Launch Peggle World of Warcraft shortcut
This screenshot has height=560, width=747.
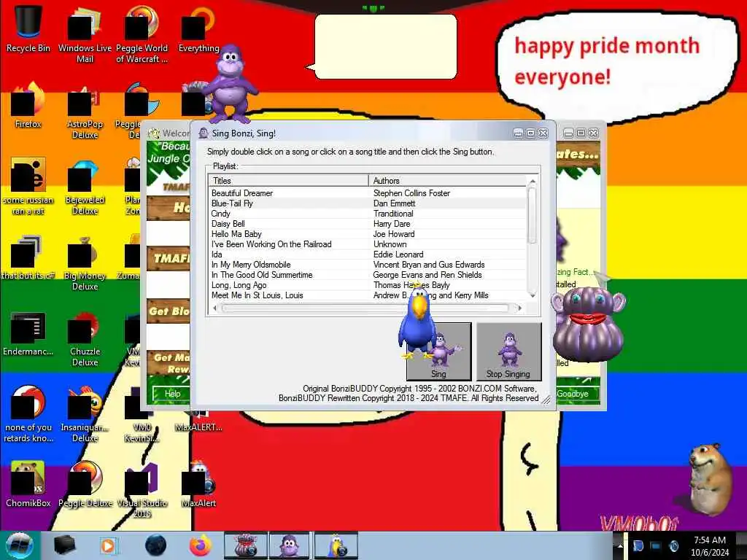point(142,34)
